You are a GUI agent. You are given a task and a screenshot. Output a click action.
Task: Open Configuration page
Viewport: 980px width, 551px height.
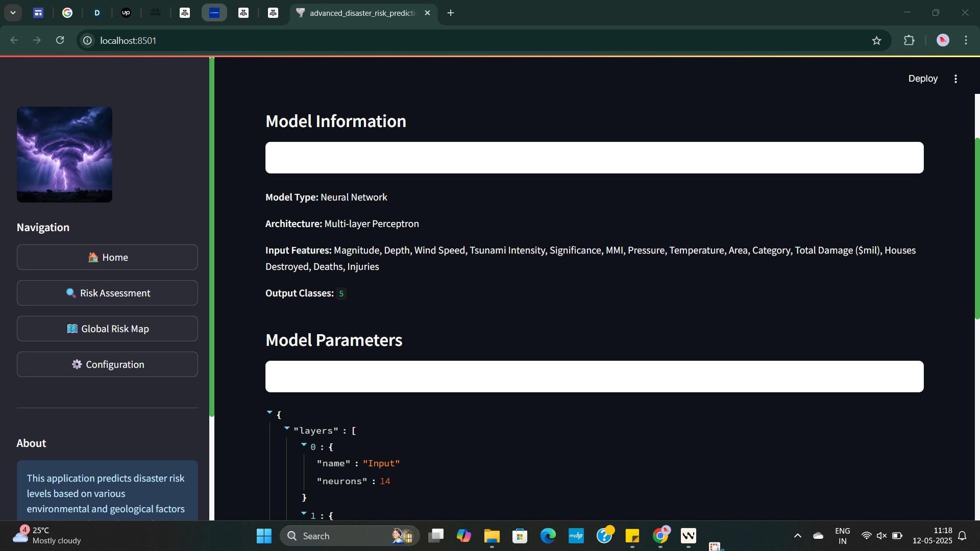click(107, 365)
